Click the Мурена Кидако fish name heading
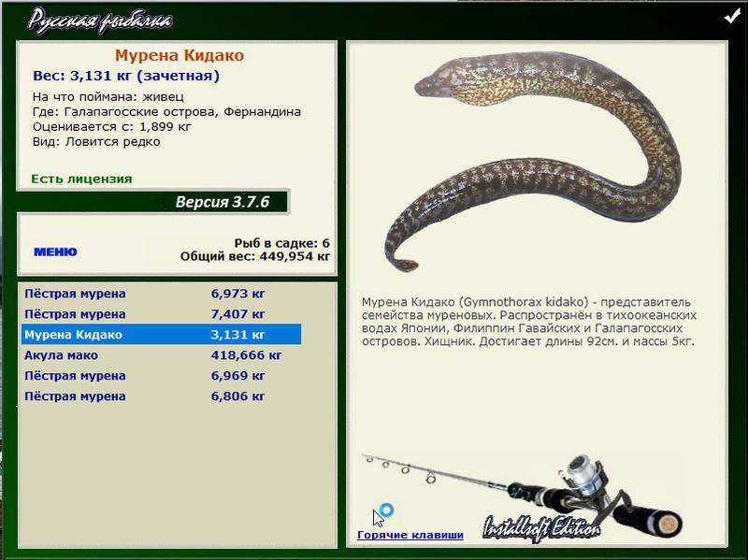748x560 pixels. 180,55
